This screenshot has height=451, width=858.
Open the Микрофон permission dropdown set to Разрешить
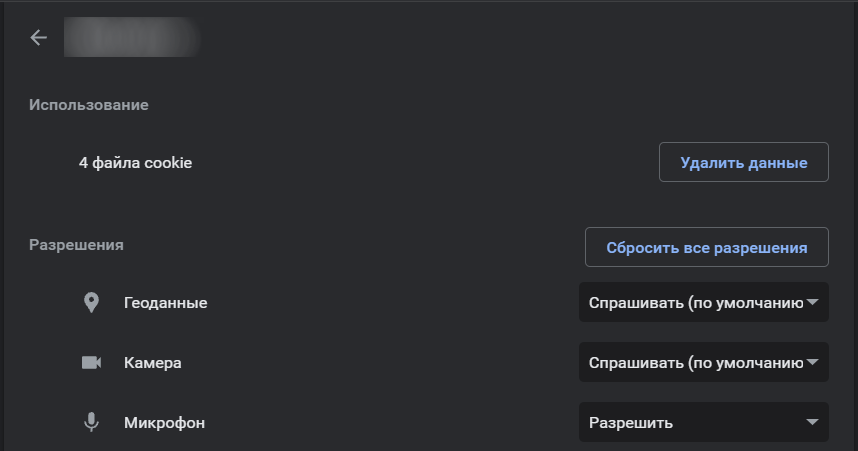pos(704,422)
